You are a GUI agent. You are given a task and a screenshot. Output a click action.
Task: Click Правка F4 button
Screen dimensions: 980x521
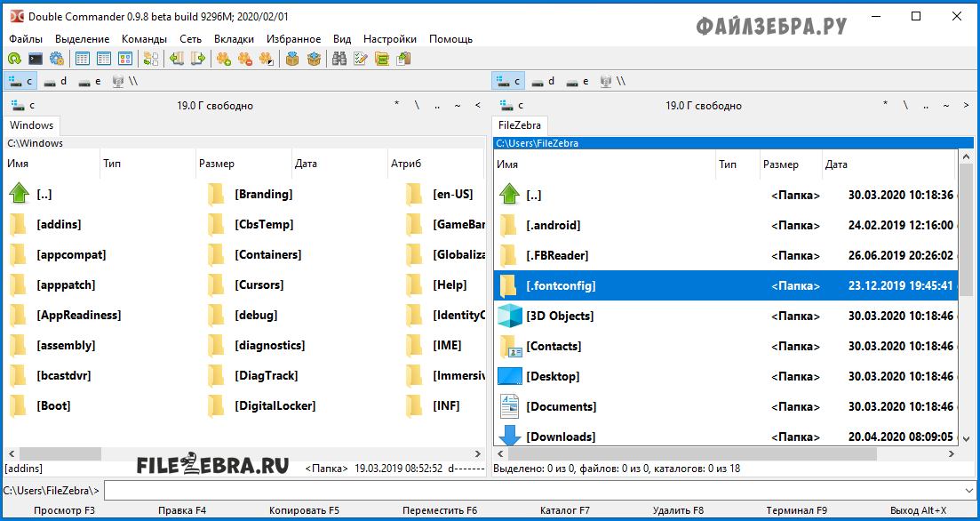coord(182,510)
